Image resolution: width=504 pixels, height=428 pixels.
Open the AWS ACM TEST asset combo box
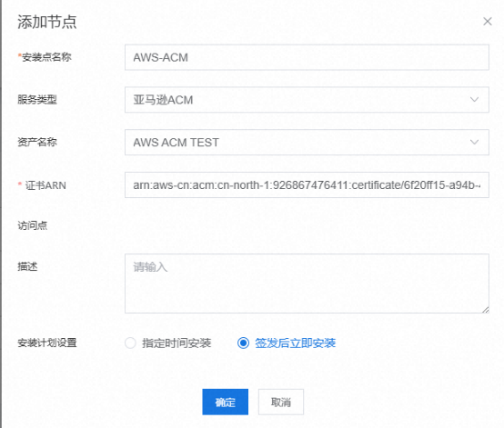point(307,142)
